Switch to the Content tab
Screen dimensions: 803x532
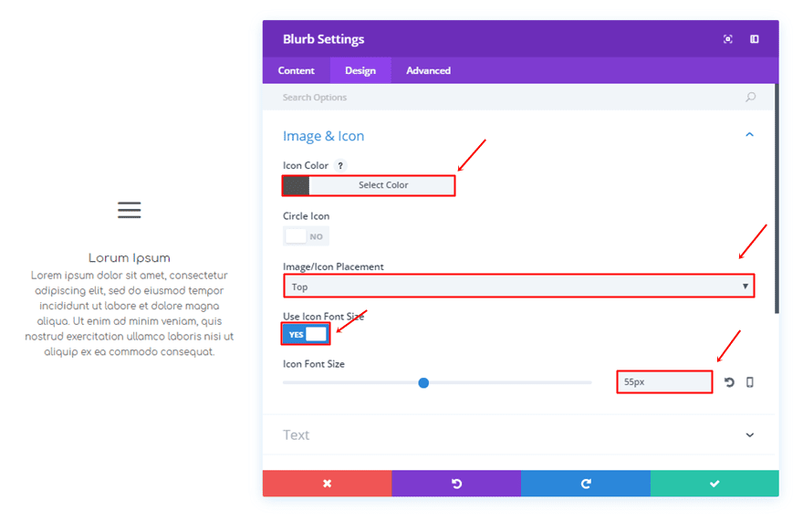(297, 70)
